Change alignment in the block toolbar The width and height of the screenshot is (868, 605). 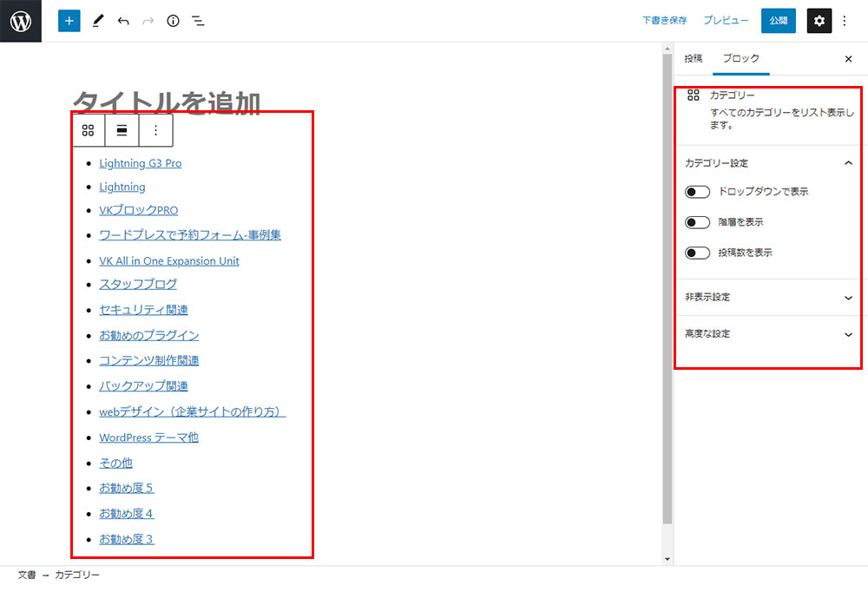click(122, 130)
